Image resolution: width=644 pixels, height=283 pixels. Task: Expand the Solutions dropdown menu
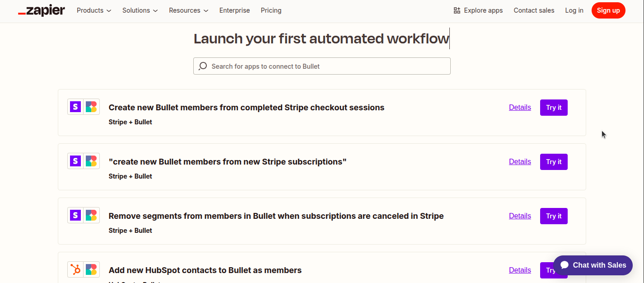pyautogui.click(x=140, y=10)
